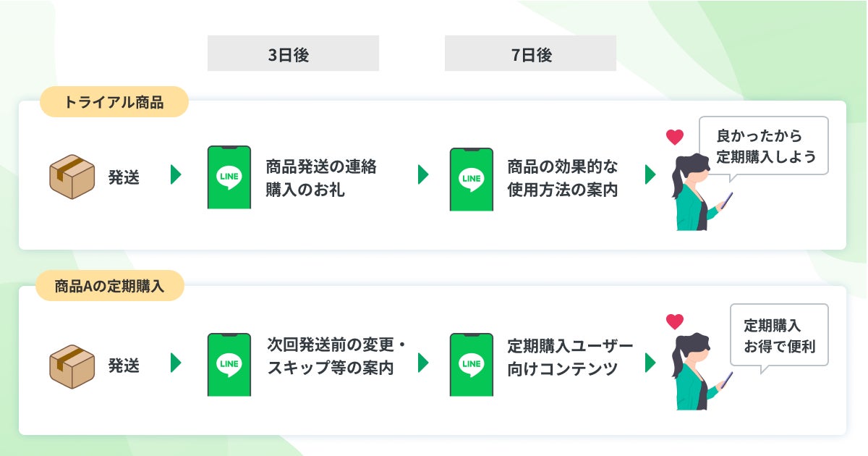
Task: Select the 3日後 header
Action: point(293,54)
